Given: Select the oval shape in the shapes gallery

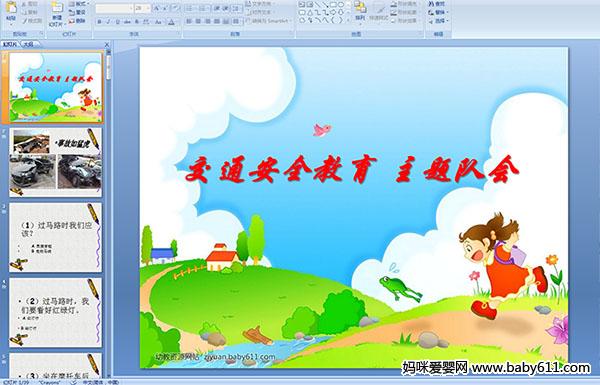Looking at the screenshot, I should point(341,5).
